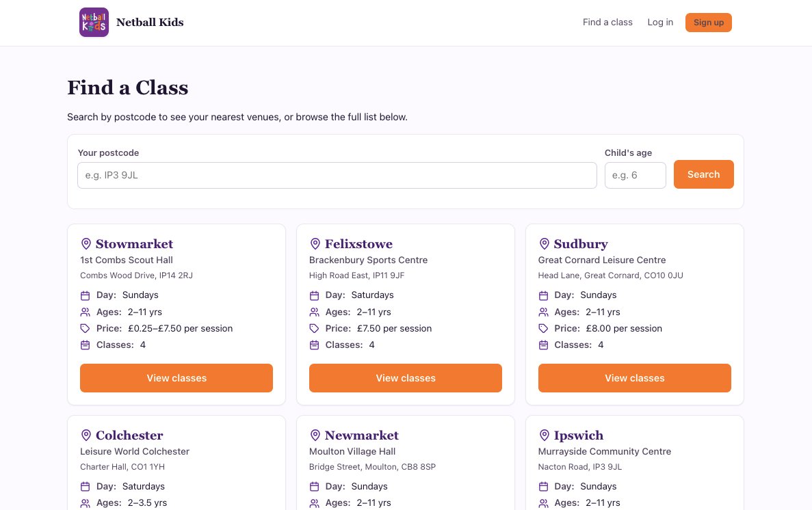Click the orange Search button
This screenshot has width=812, height=510.
click(x=704, y=174)
